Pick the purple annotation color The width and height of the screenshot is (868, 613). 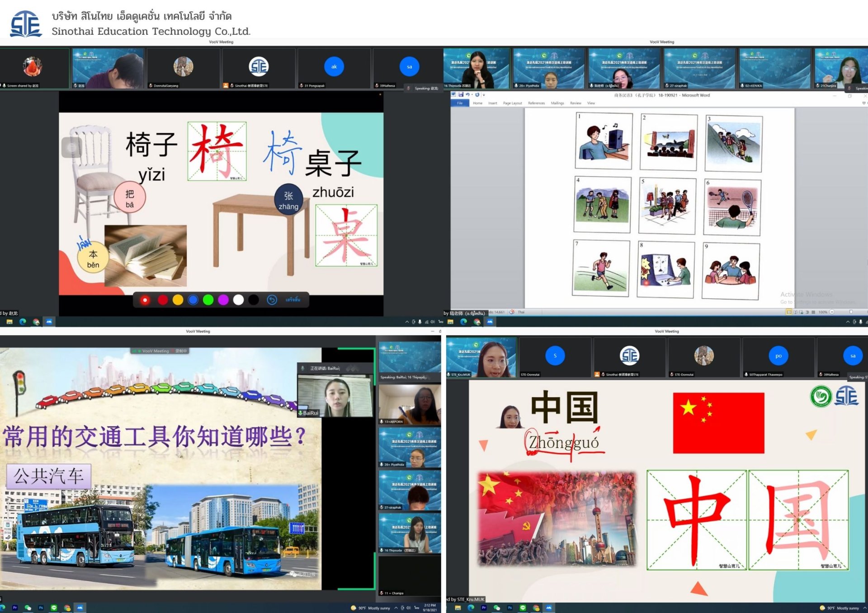[x=223, y=300]
